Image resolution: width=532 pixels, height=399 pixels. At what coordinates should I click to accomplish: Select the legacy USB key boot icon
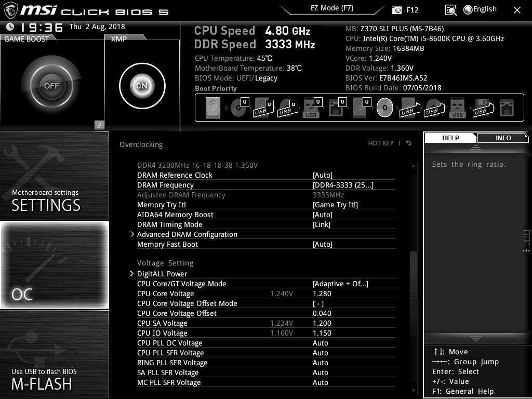coord(457,108)
